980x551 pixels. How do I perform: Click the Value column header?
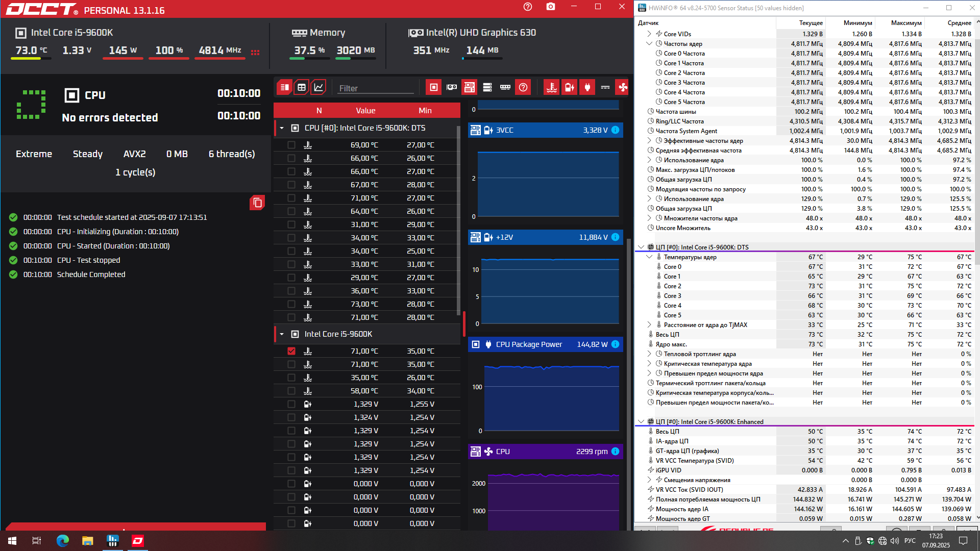pyautogui.click(x=365, y=111)
